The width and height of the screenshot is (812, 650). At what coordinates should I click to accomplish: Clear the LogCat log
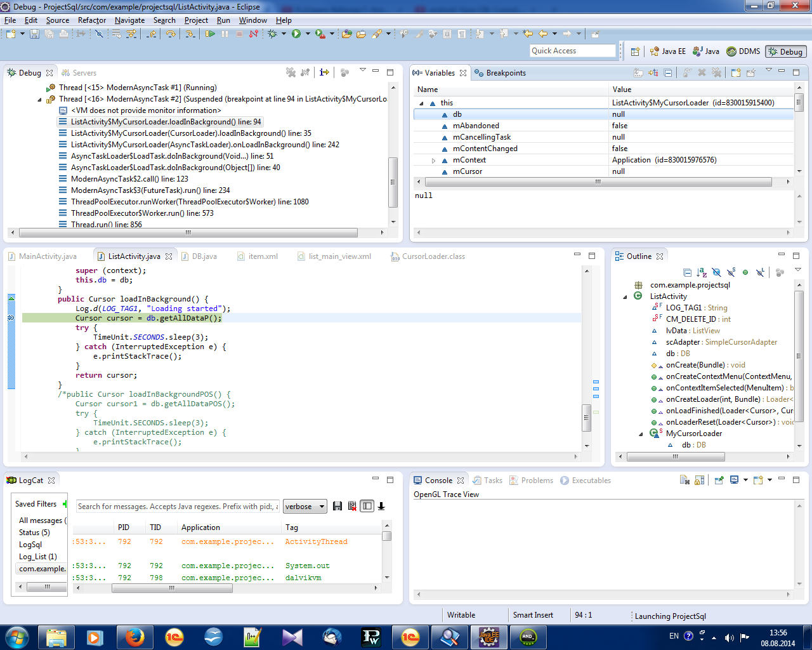[x=352, y=506]
